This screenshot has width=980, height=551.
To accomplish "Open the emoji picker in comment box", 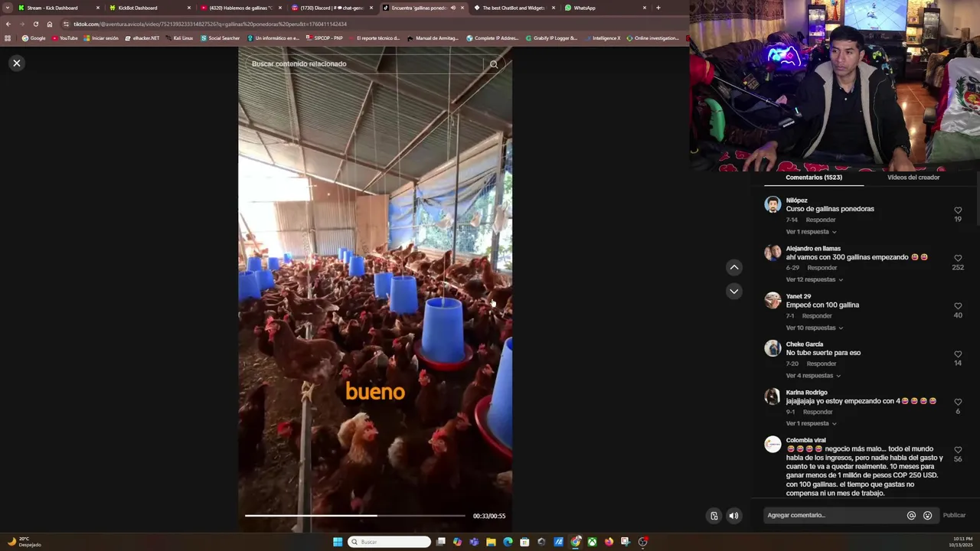I will tap(927, 516).
